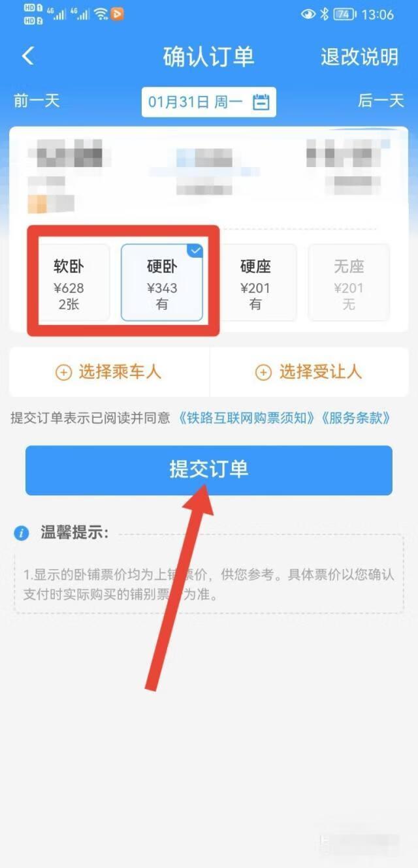Viewport: 418px width, 868px height.
Task: Tap the eye comfort status icon
Action: point(308,14)
